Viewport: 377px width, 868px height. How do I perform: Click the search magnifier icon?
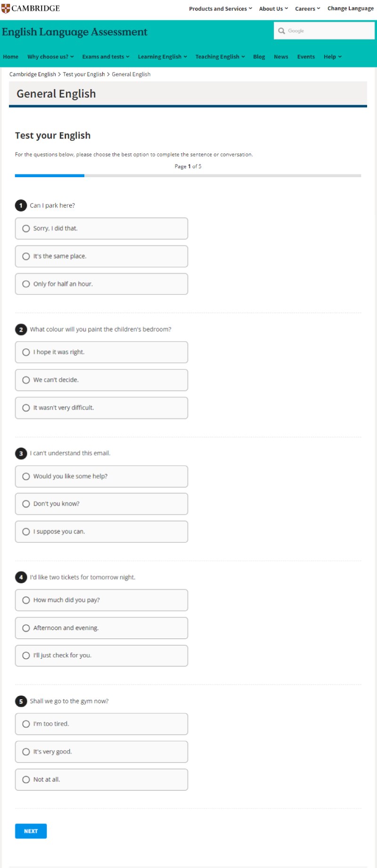coord(281,31)
